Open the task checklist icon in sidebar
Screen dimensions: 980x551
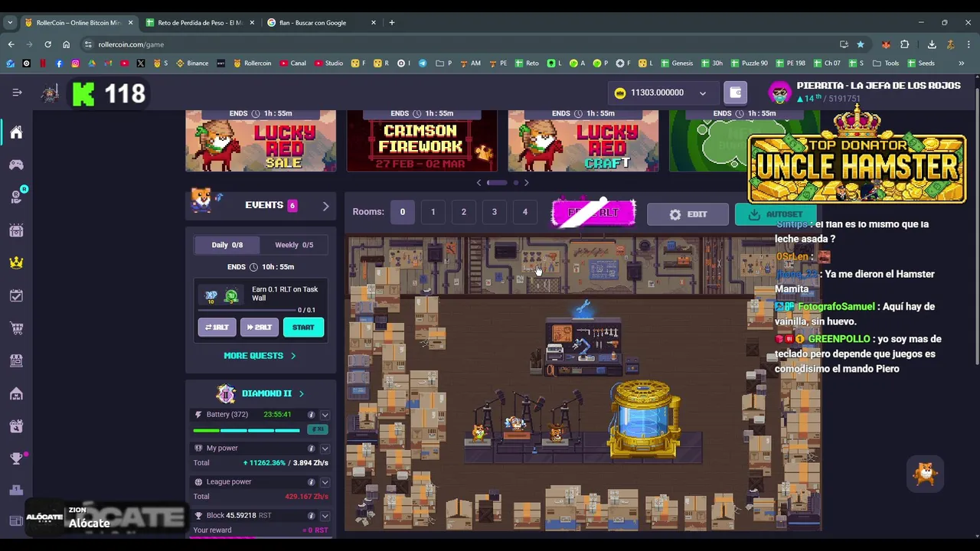pyautogui.click(x=16, y=295)
